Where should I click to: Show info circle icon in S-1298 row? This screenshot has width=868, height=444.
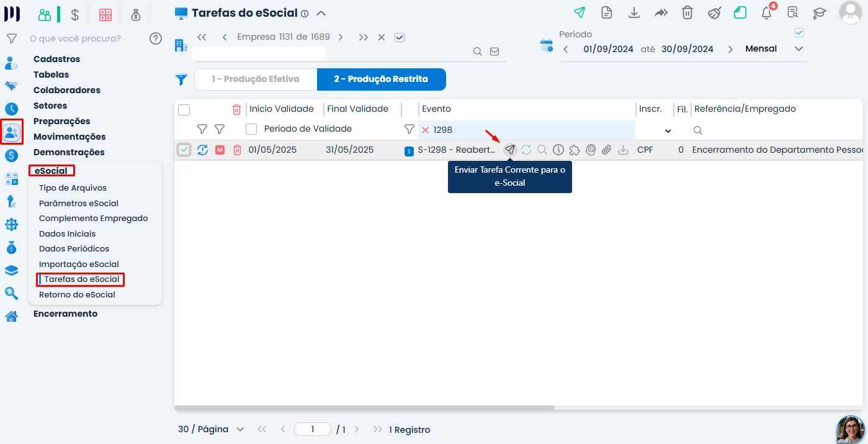click(558, 150)
